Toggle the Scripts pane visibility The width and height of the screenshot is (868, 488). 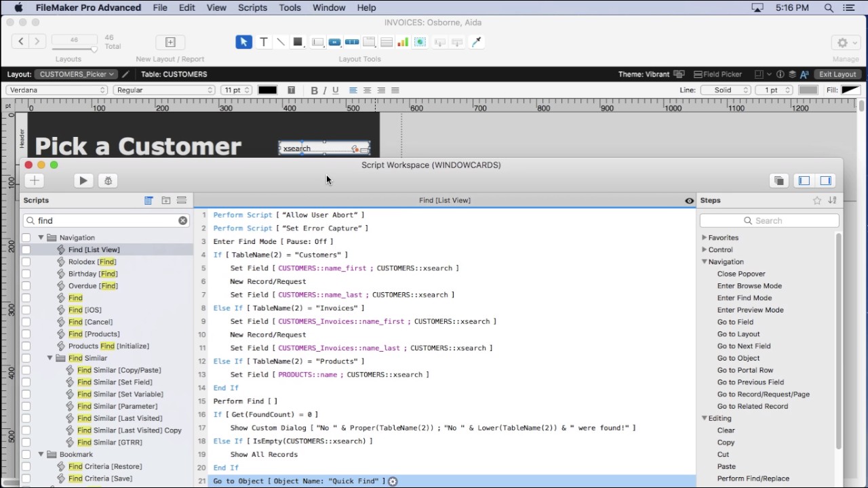[804, 180]
